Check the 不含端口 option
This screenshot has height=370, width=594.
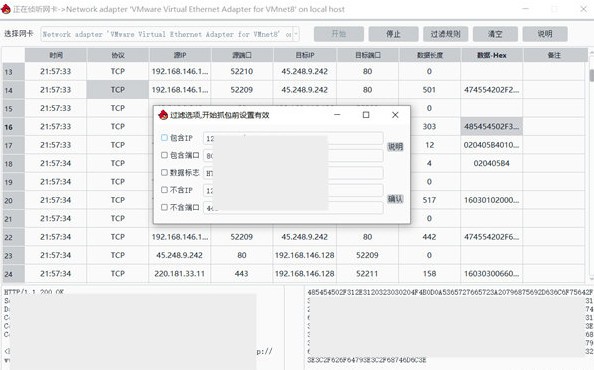tap(164, 207)
